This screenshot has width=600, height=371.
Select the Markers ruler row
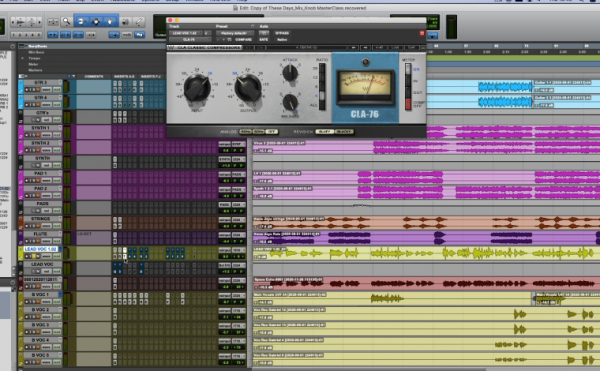click(35, 70)
